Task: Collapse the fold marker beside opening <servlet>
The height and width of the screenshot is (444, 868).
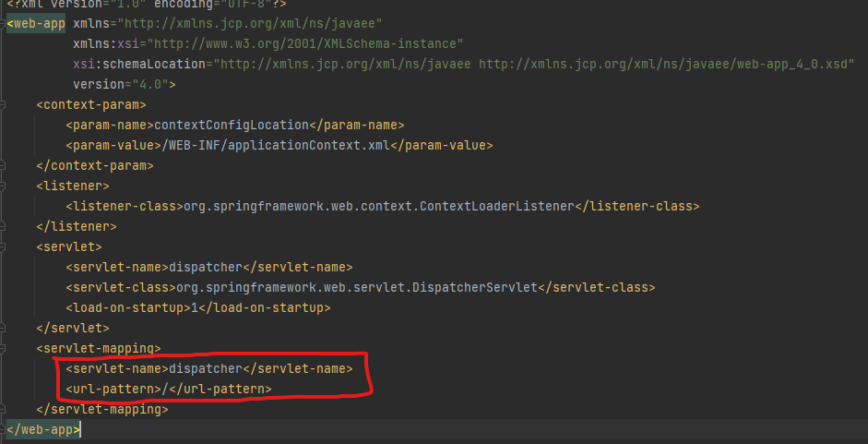Action: coord(2,246)
